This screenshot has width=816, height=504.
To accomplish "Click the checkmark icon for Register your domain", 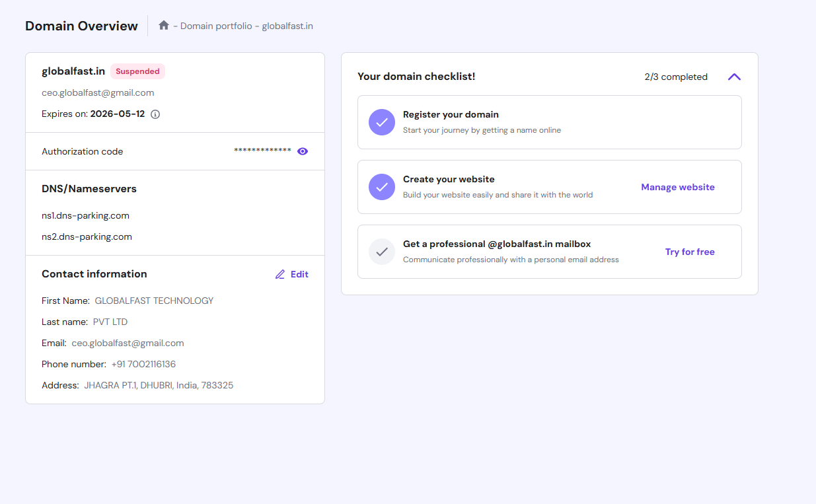I will pos(381,122).
